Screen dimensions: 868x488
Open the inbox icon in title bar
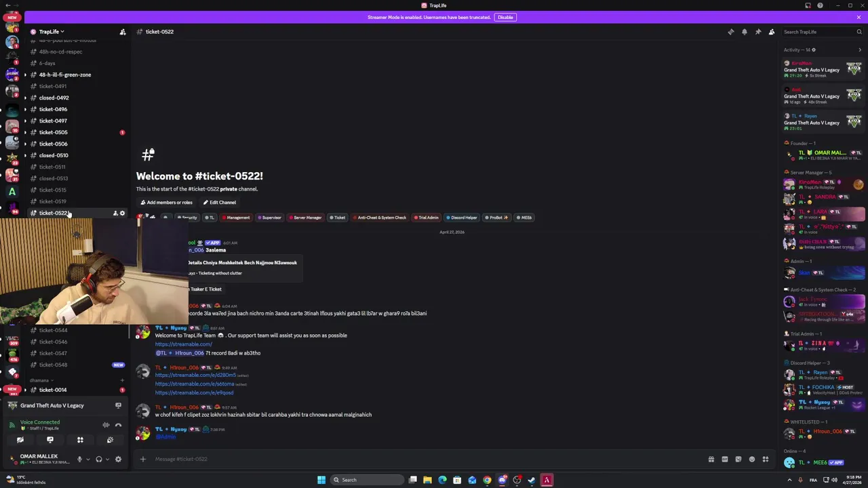point(808,5)
